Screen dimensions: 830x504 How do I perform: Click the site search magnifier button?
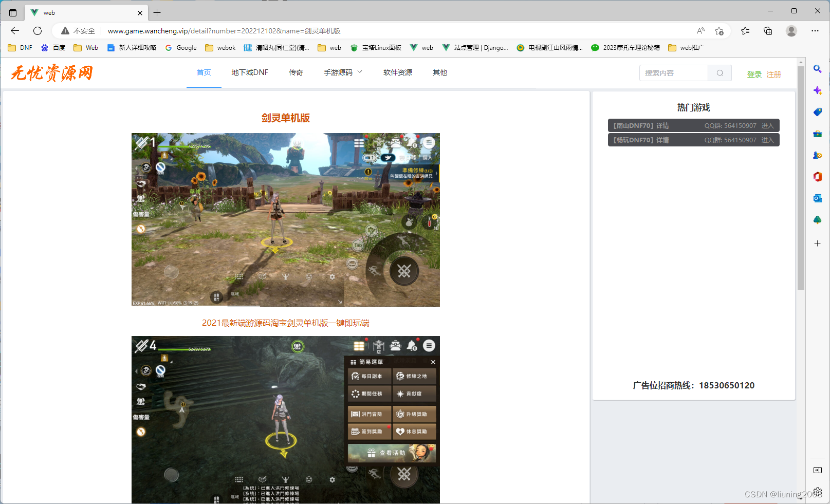pos(720,73)
